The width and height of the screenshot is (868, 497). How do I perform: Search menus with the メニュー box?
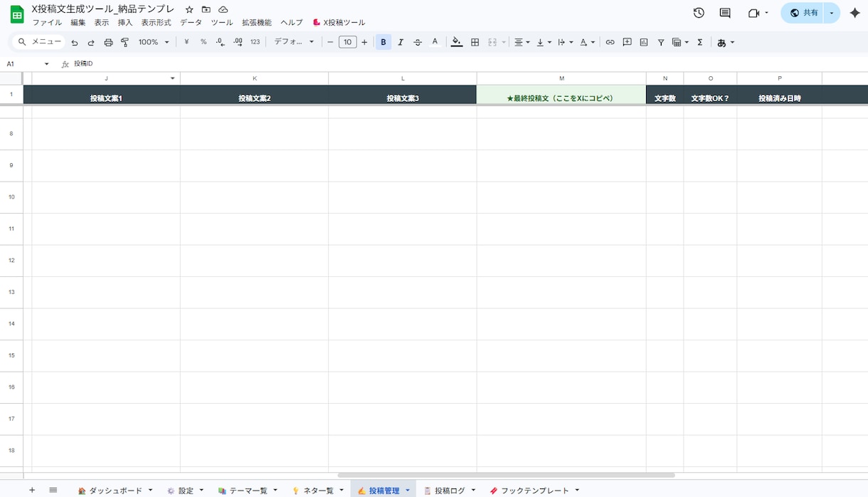click(x=40, y=42)
